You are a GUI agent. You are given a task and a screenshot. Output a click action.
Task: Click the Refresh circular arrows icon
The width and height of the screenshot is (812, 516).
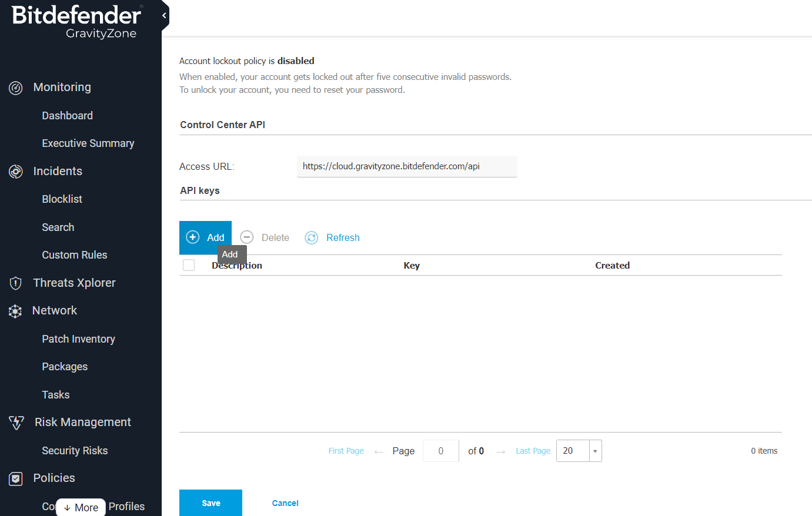(x=312, y=237)
